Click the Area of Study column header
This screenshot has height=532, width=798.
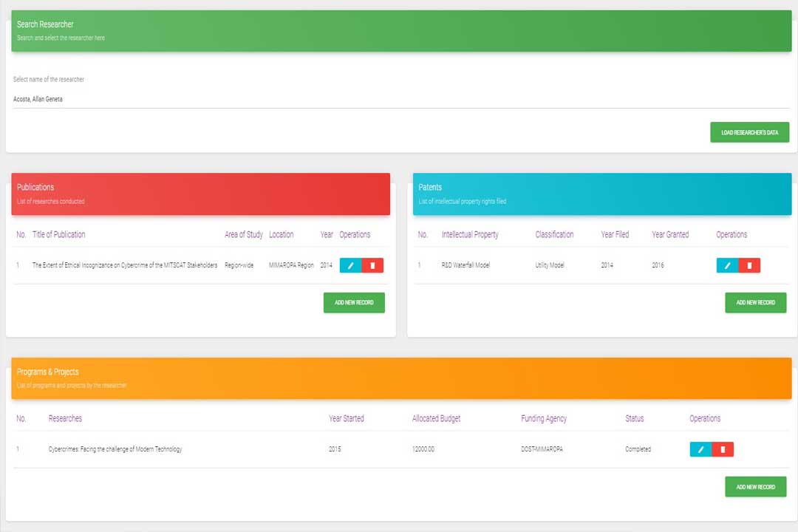click(x=243, y=234)
